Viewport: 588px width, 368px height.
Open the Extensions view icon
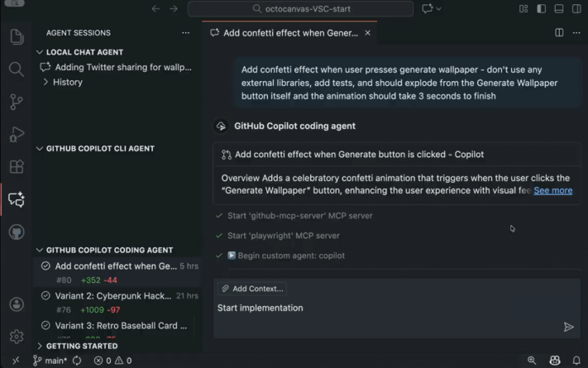(x=16, y=166)
